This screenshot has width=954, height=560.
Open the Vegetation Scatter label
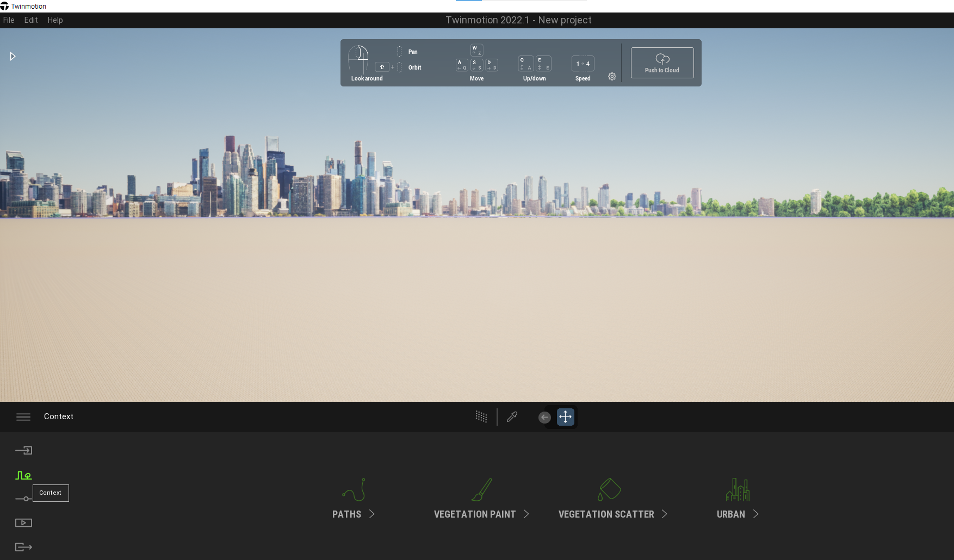(x=606, y=514)
